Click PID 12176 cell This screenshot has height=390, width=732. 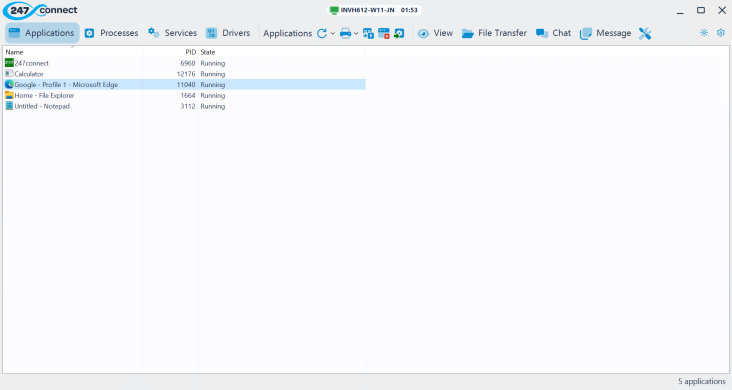pyautogui.click(x=186, y=74)
